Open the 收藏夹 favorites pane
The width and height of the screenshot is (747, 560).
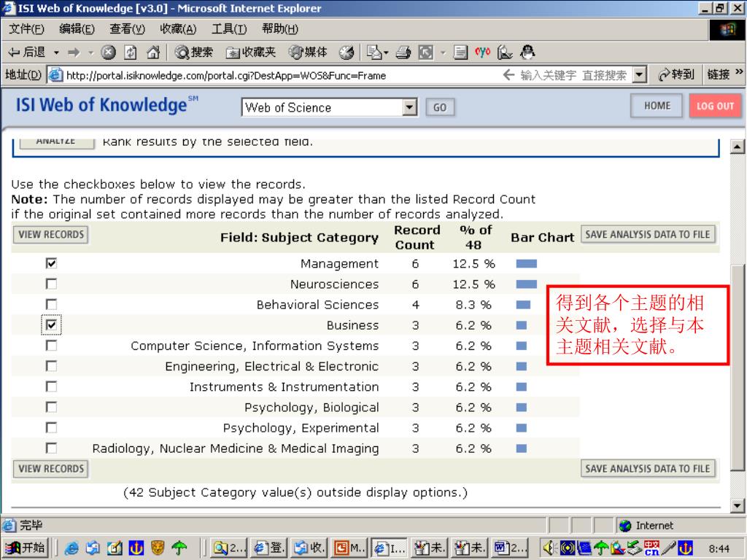[x=251, y=52]
